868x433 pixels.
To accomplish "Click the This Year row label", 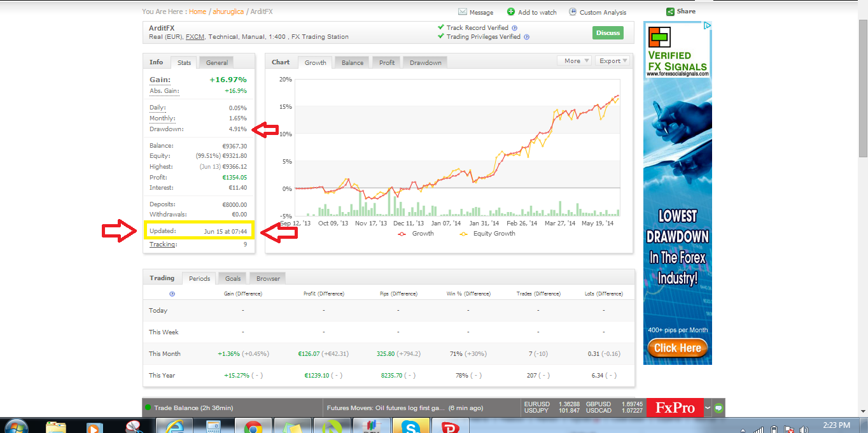I will pyautogui.click(x=162, y=375).
